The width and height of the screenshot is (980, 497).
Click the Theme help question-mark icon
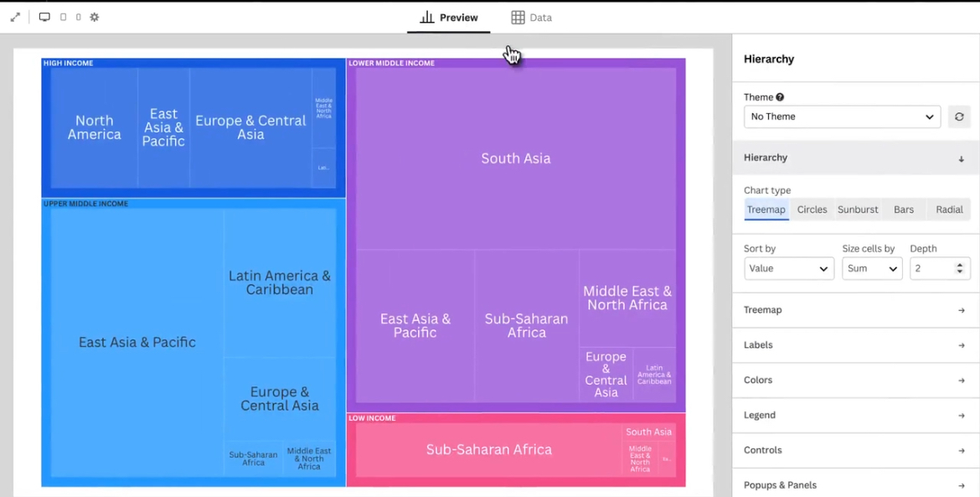point(780,97)
